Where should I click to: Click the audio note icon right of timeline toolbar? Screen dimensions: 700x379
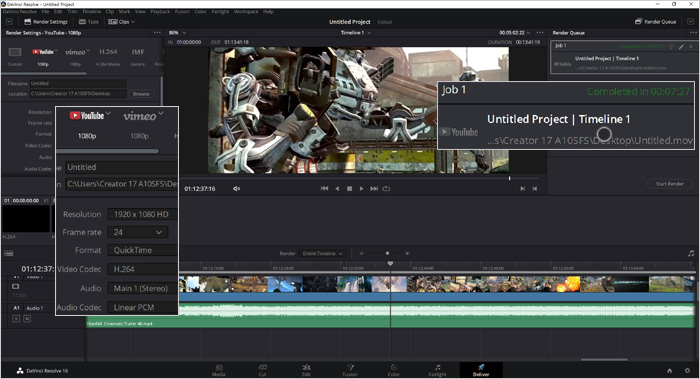pyautogui.click(x=691, y=254)
